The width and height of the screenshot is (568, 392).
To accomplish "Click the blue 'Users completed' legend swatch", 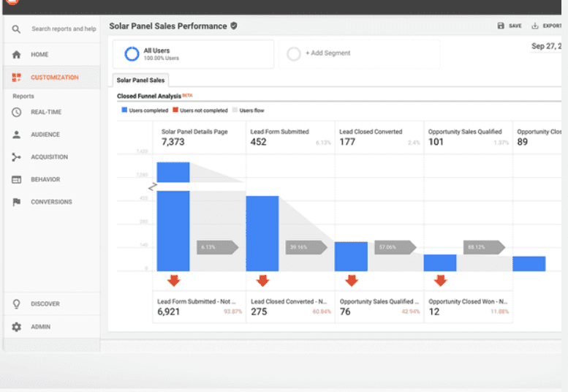I will click(124, 110).
